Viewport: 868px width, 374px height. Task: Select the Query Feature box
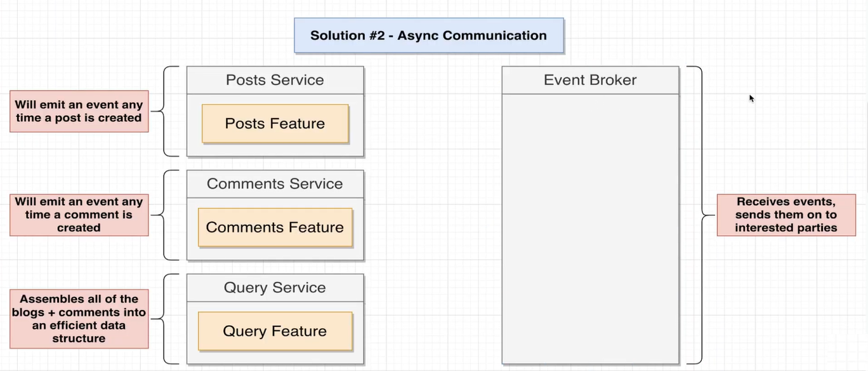tap(275, 331)
